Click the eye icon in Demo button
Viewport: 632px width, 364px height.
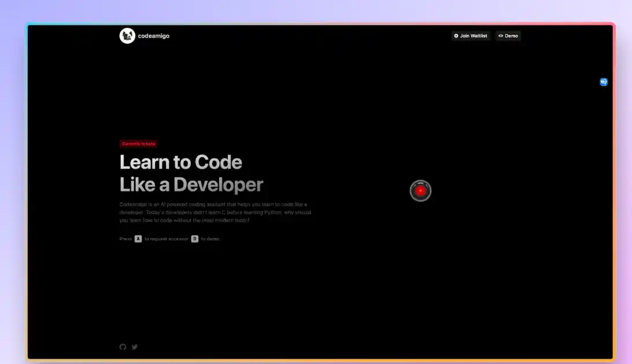[501, 36]
